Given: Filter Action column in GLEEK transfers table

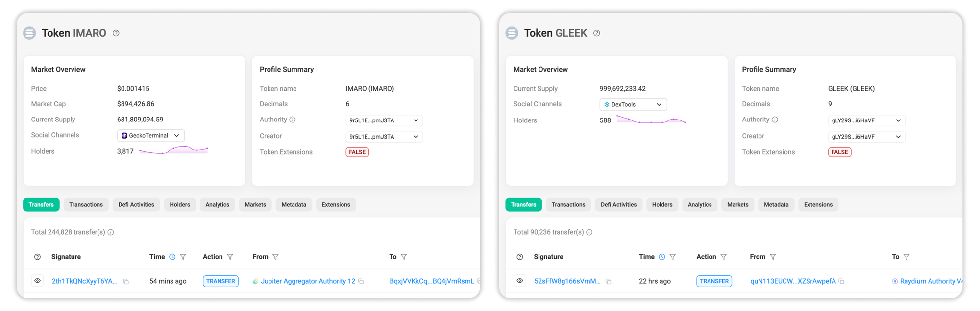Looking at the screenshot, I should tap(724, 257).
